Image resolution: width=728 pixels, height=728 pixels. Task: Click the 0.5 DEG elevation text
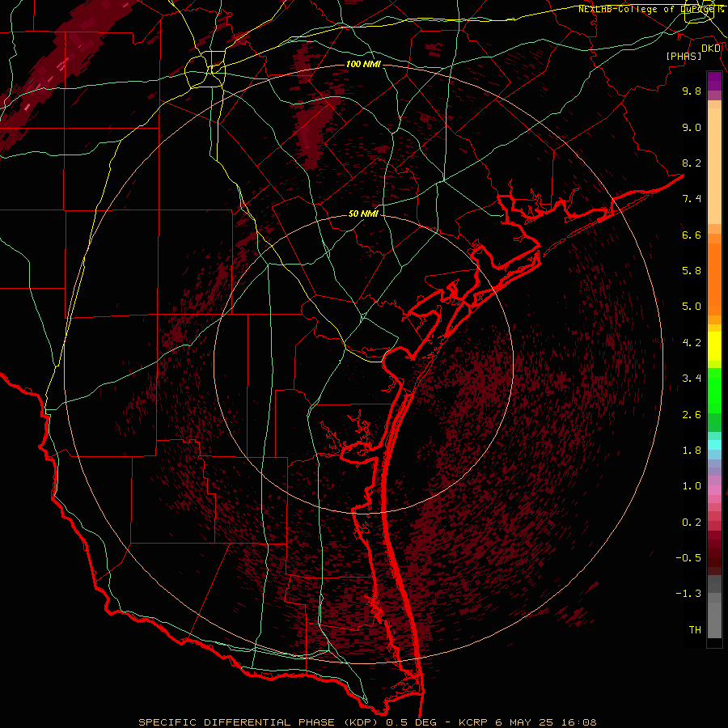point(412,722)
